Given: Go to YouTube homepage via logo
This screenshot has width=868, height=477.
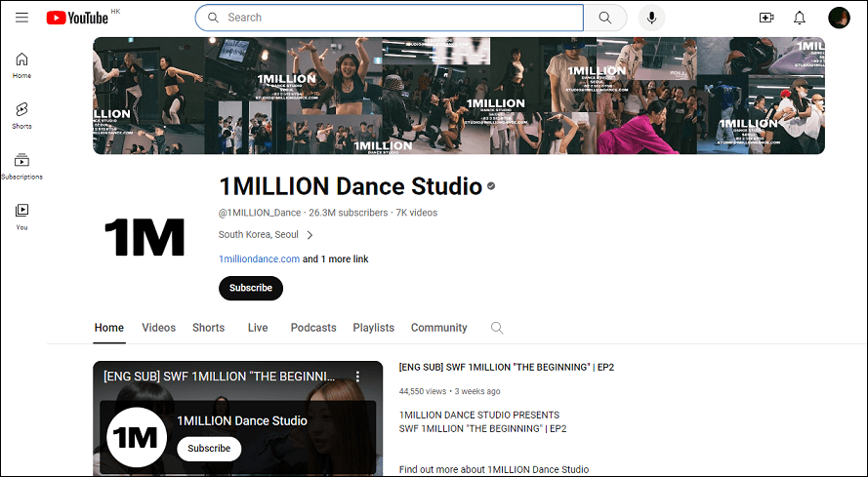Looking at the screenshot, I should click(x=77, y=18).
